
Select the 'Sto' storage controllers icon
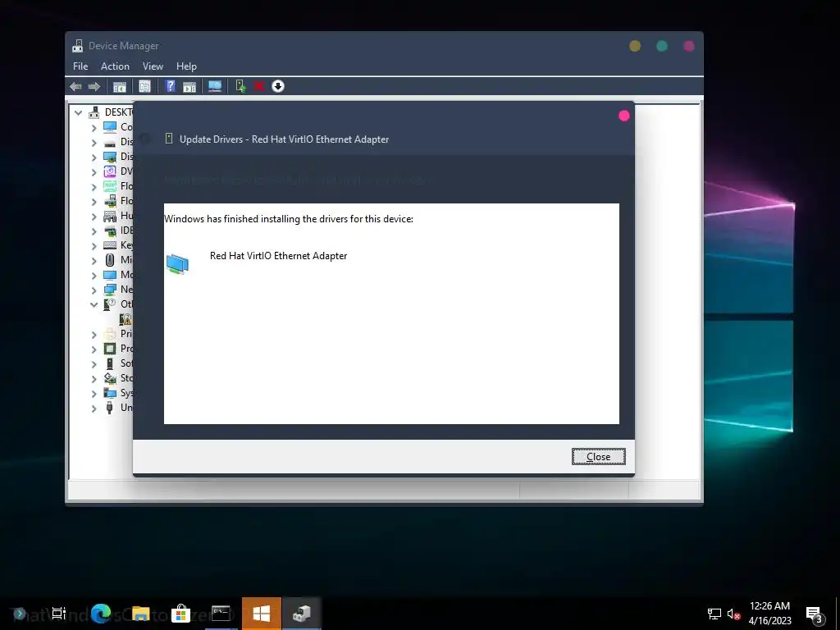pos(110,378)
